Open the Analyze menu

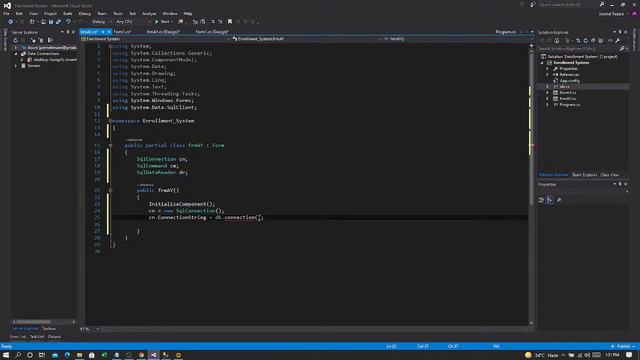[149, 13]
